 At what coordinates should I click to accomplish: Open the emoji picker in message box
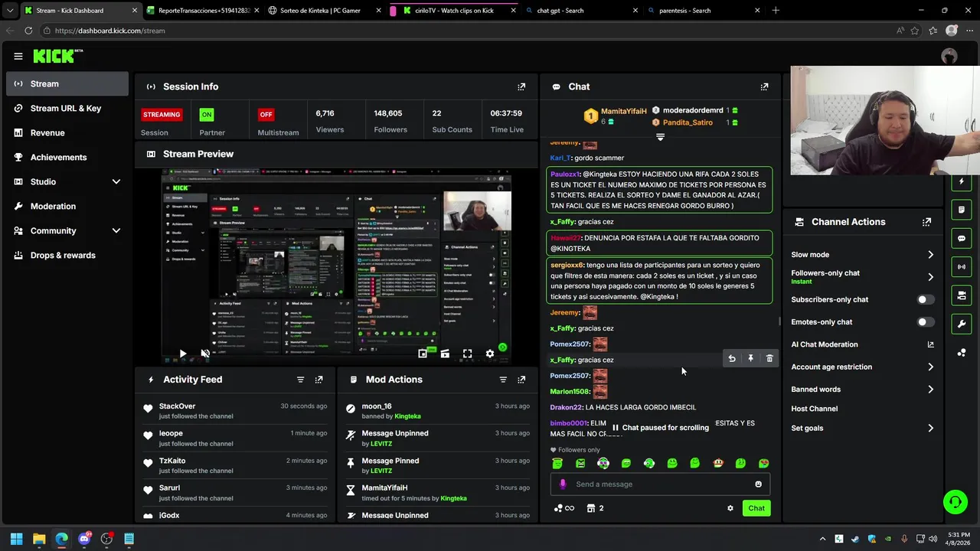(758, 484)
